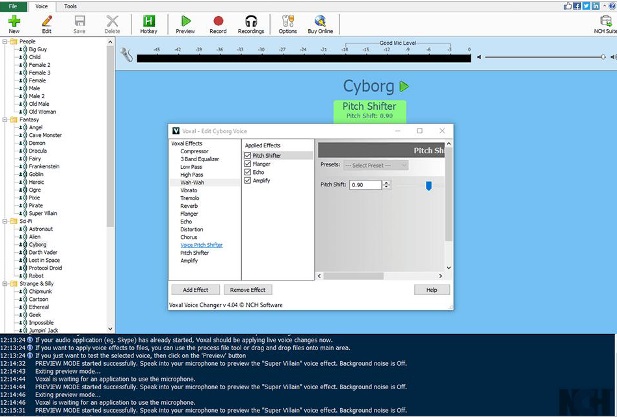Click the Twitter share icon
The height and width of the screenshot is (417, 617).
coord(586,6)
